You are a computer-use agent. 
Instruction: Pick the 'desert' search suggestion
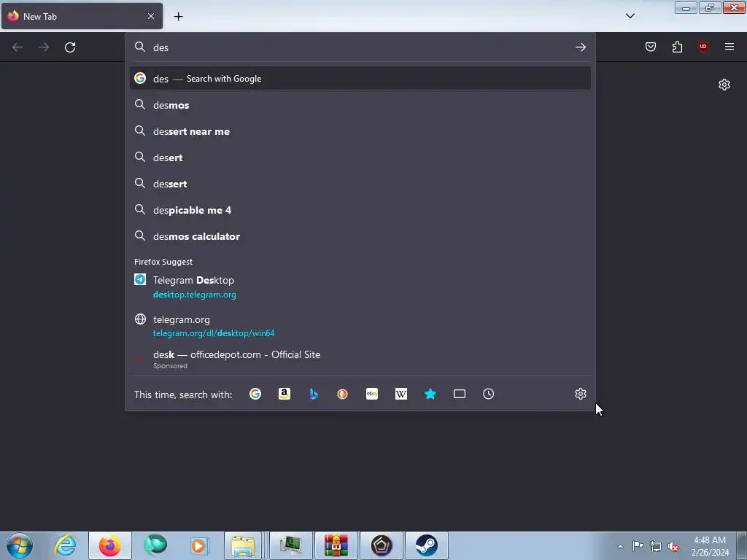point(360,157)
